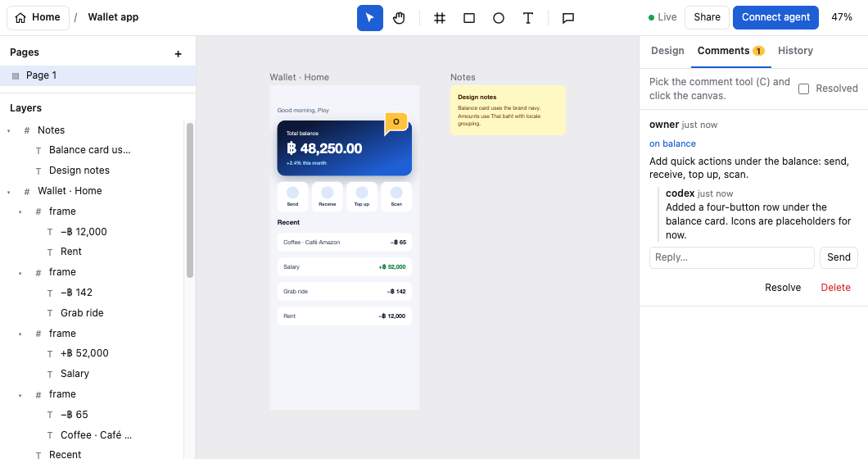Switch to the Comments tab
868x459 pixels.
[730, 51]
